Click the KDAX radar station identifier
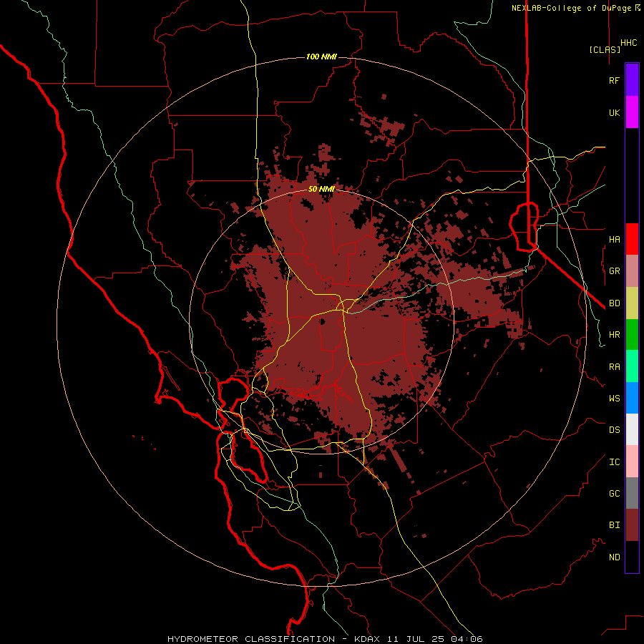This screenshot has width=644, height=644. click(x=367, y=639)
